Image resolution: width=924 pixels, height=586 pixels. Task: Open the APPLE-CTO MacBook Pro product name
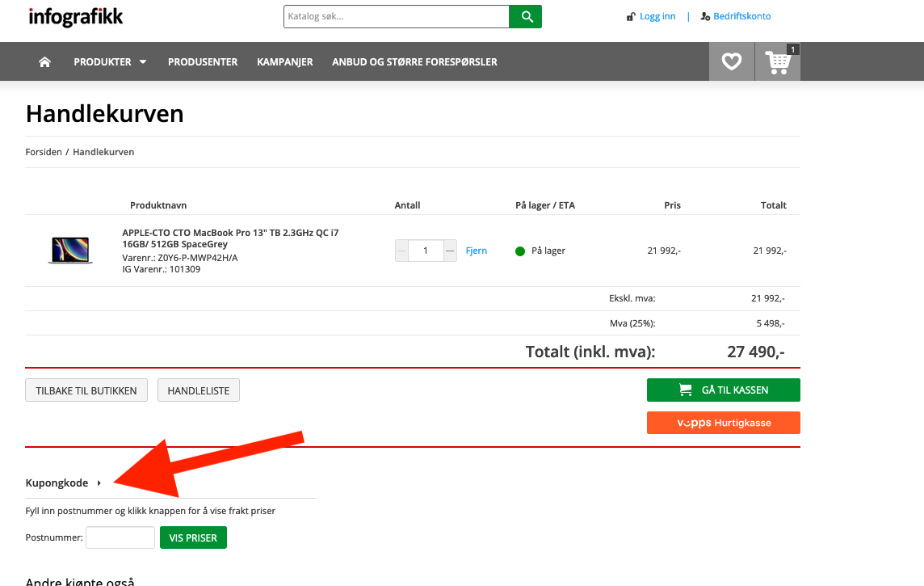(230, 238)
